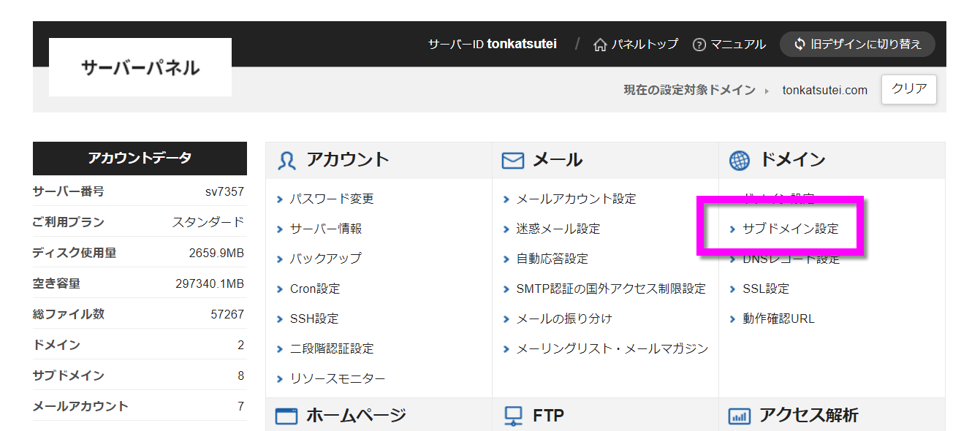Select the 迷惑メール設定 menu entry
The height and width of the screenshot is (431, 980).
click(558, 229)
